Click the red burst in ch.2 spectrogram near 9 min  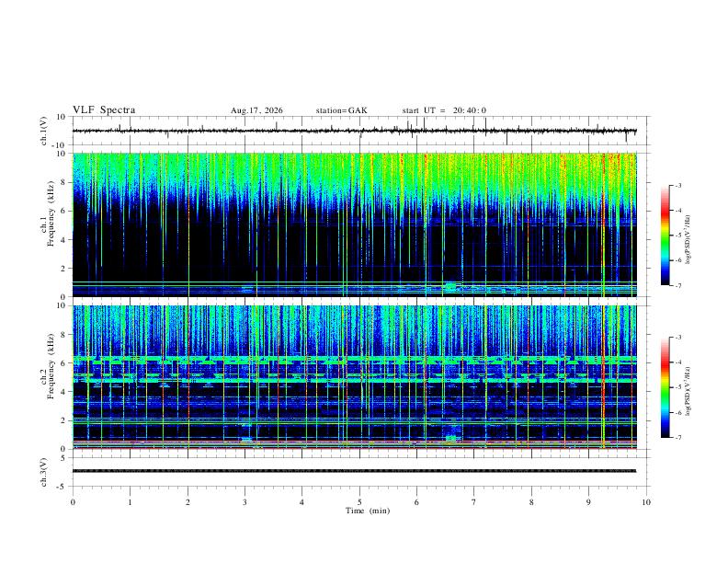click(x=603, y=376)
